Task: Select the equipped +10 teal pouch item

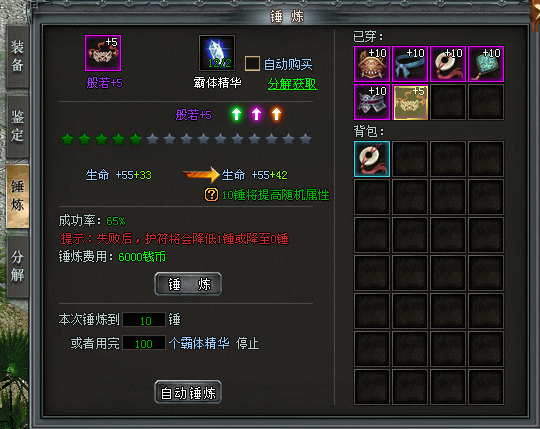Action: point(486,64)
